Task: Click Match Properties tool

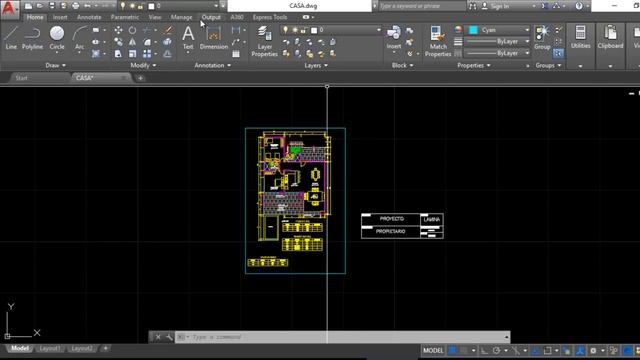Action: coord(438,41)
